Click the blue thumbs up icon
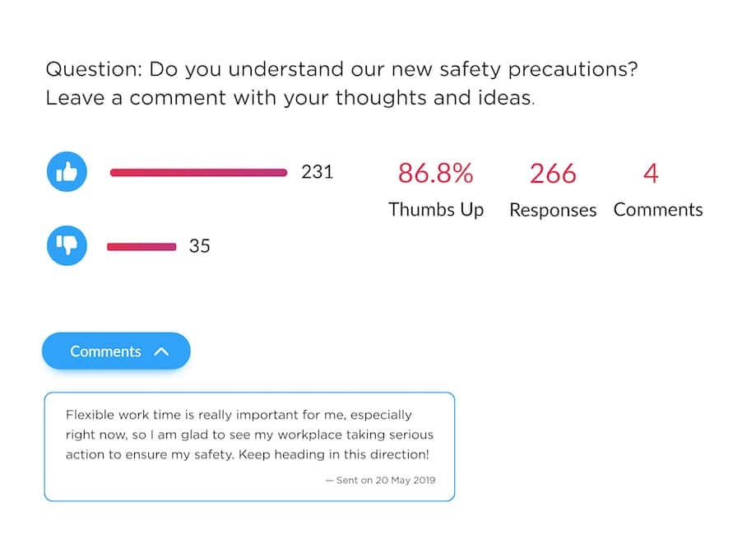Screen dimensions: 756x535 point(67,173)
